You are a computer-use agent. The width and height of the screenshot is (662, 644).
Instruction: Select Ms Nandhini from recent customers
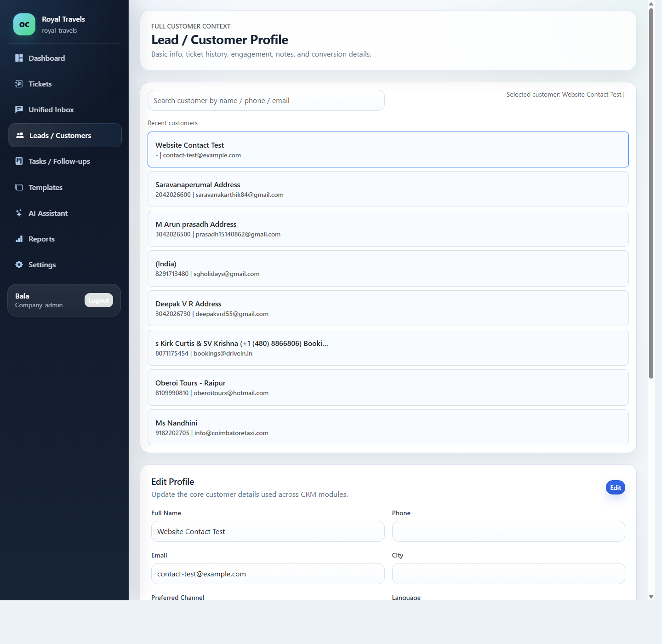click(388, 427)
